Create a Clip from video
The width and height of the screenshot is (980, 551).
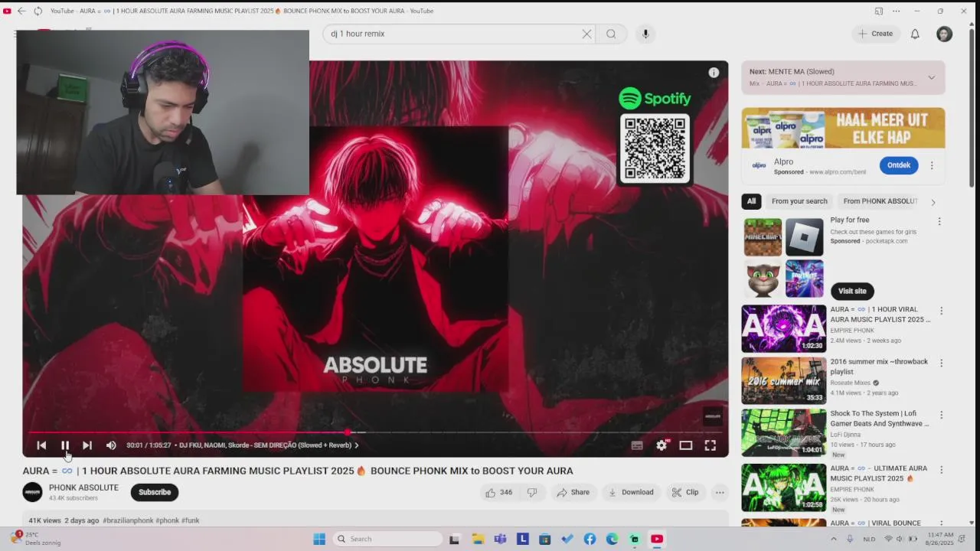[685, 492]
